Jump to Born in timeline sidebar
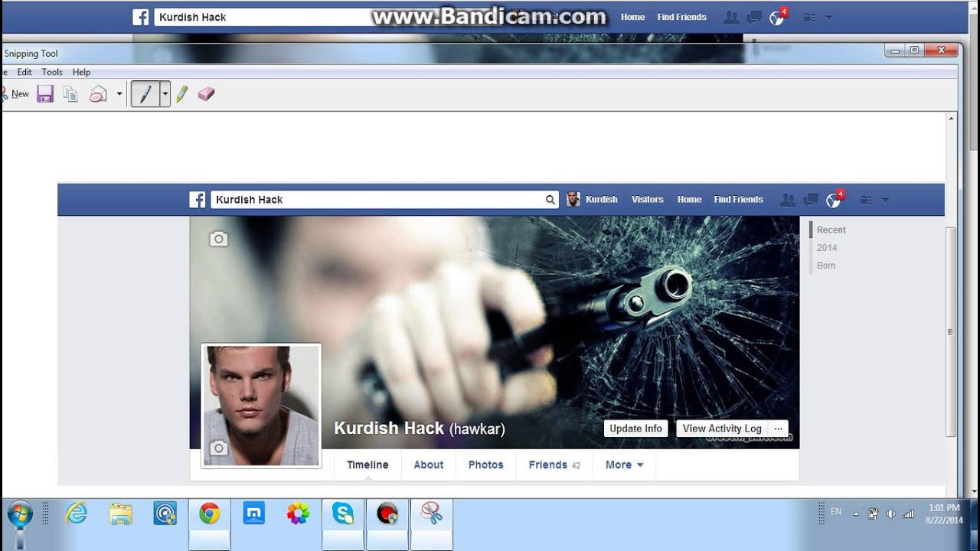Image resolution: width=980 pixels, height=551 pixels. coord(826,266)
